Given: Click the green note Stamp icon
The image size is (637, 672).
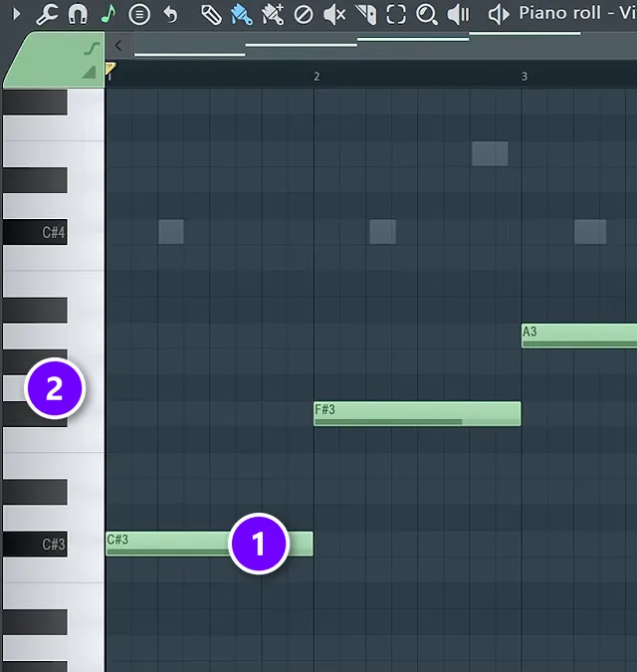Looking at the screenshot, I should tap(108, 14).
